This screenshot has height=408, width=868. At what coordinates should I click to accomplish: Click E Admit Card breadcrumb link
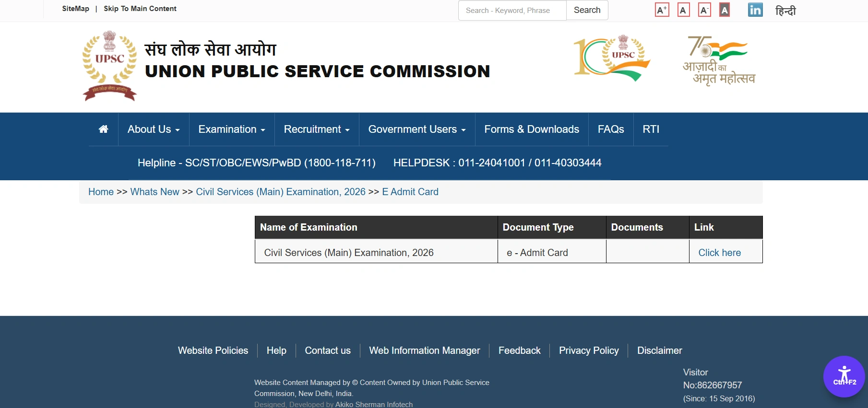click(410, 192)
